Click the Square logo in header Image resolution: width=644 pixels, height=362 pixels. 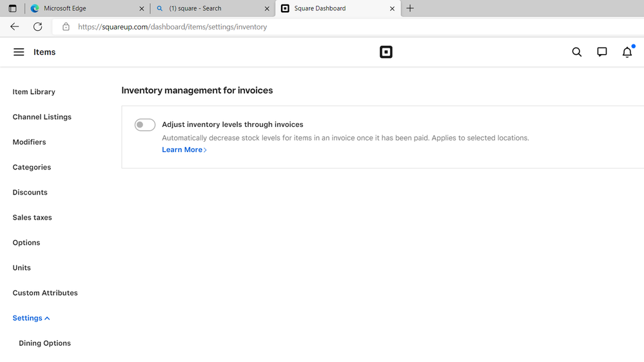pyautogui.click(x=386, y=52)
